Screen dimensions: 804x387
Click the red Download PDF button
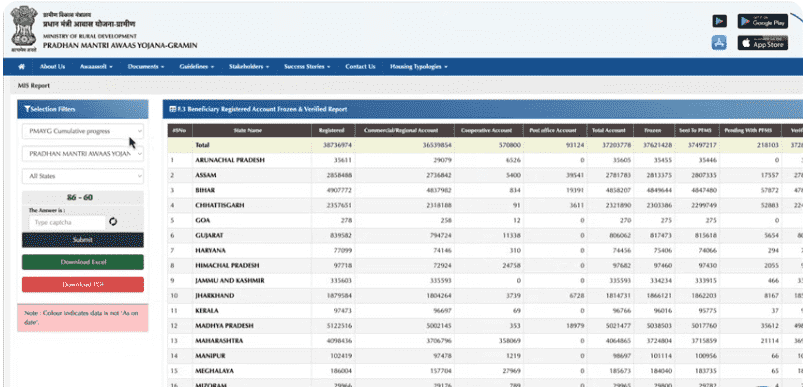pyautogui.click(x=83, y=284)
